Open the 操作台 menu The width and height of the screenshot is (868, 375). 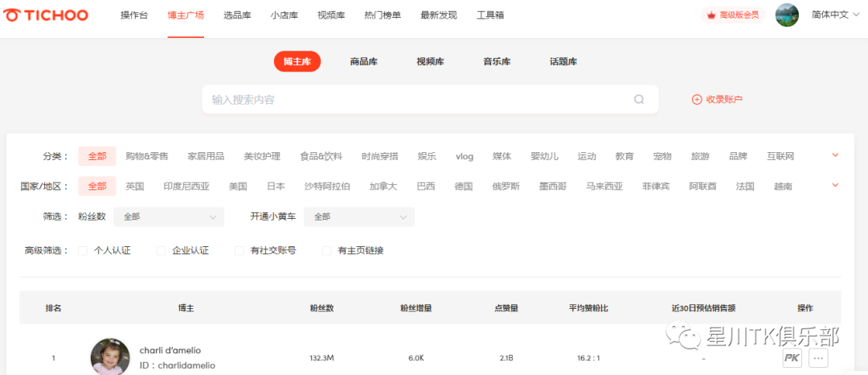[134, 15]
